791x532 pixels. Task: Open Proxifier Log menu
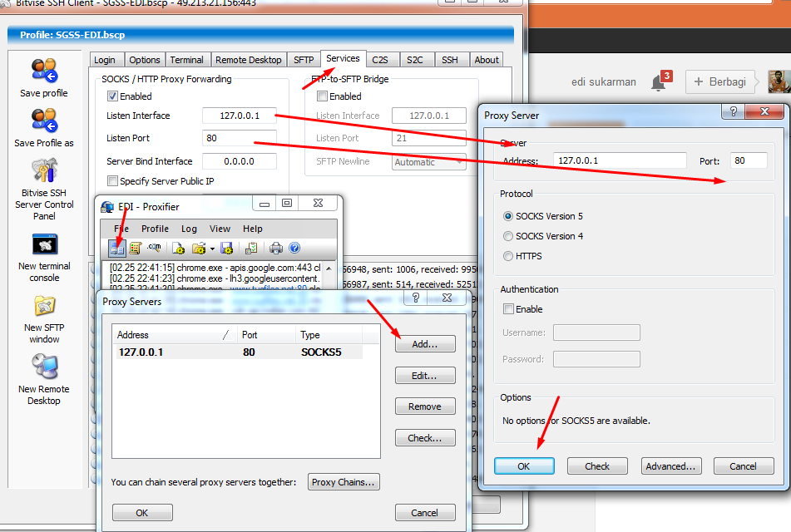(x=189, y=229)
